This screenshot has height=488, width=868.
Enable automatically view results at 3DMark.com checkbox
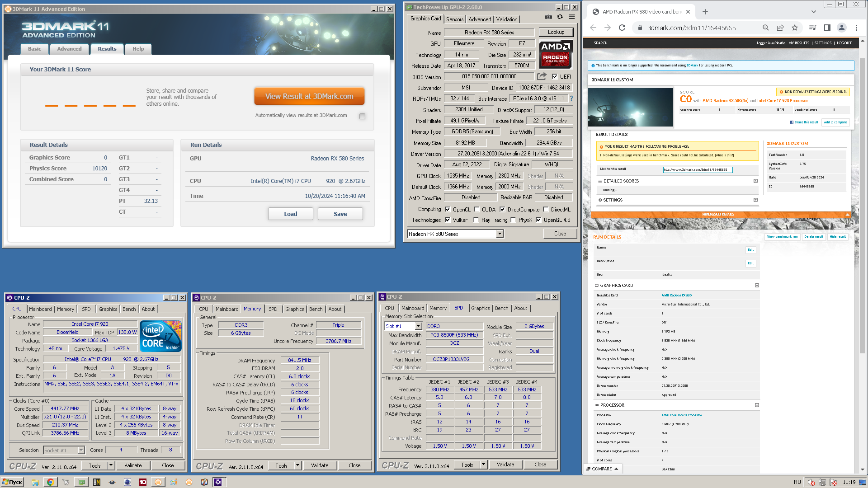[362, 116]
